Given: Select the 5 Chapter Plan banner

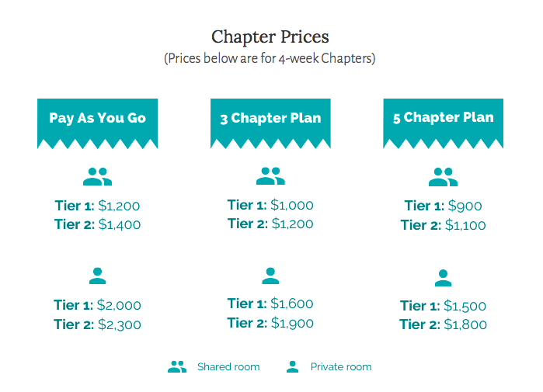Looking at the screenshot, I should click(444, 123).
